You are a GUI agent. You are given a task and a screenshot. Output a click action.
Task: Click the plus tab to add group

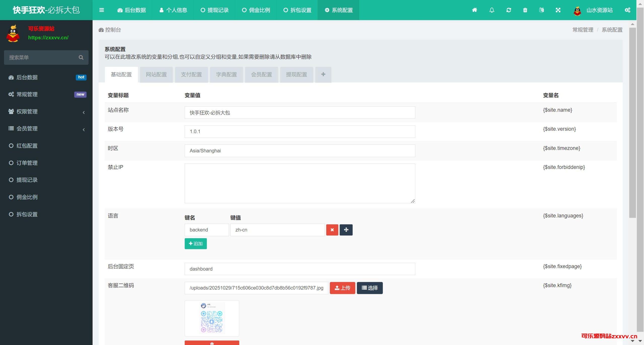[323, 74]
